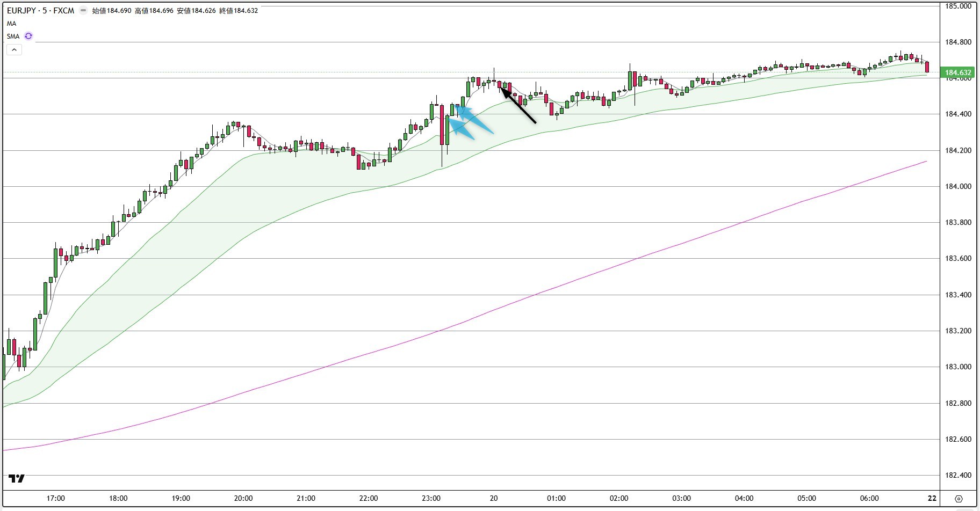This screenshot has width=980, height=511.
Task: Click the black arrow annotation on the chart
Action: [518, 105]
